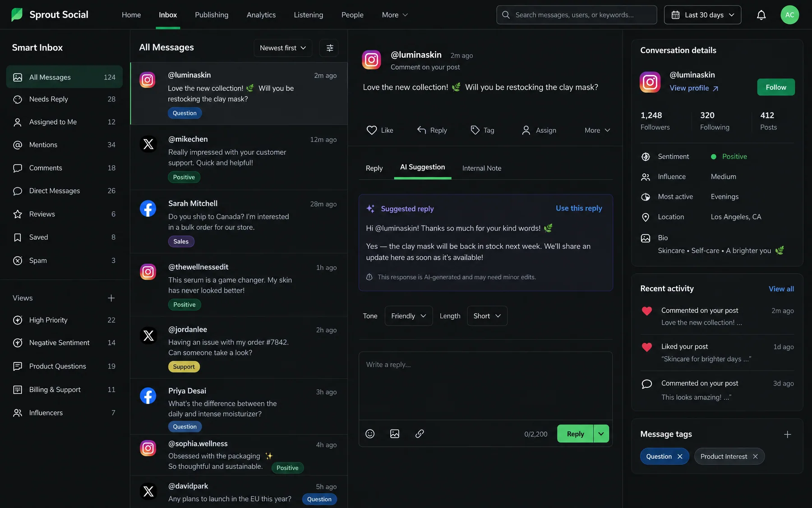812x508 pixels.
Task: Send with the green Reply button
Action: (x=575, y=433)
